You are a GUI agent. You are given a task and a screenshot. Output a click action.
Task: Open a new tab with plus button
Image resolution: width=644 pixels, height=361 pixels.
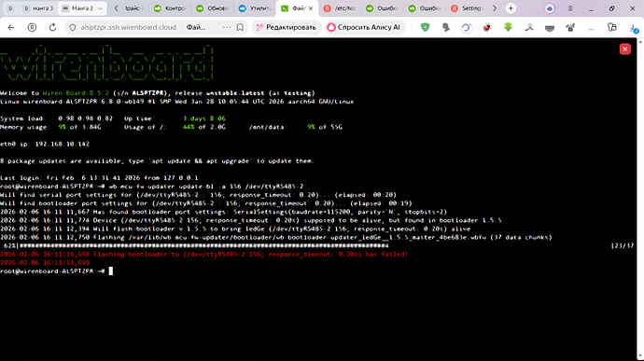tap(511, 8)
